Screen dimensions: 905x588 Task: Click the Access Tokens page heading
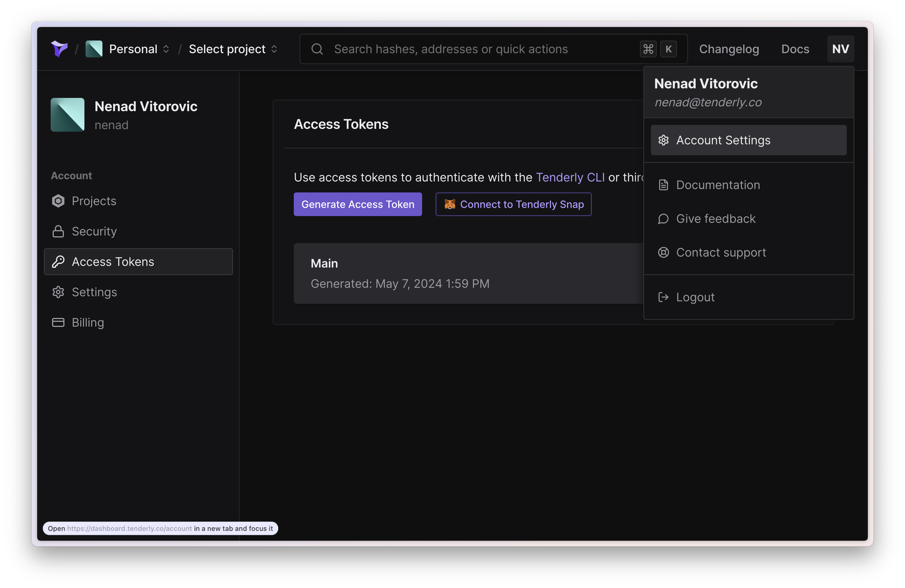[341, 124]
